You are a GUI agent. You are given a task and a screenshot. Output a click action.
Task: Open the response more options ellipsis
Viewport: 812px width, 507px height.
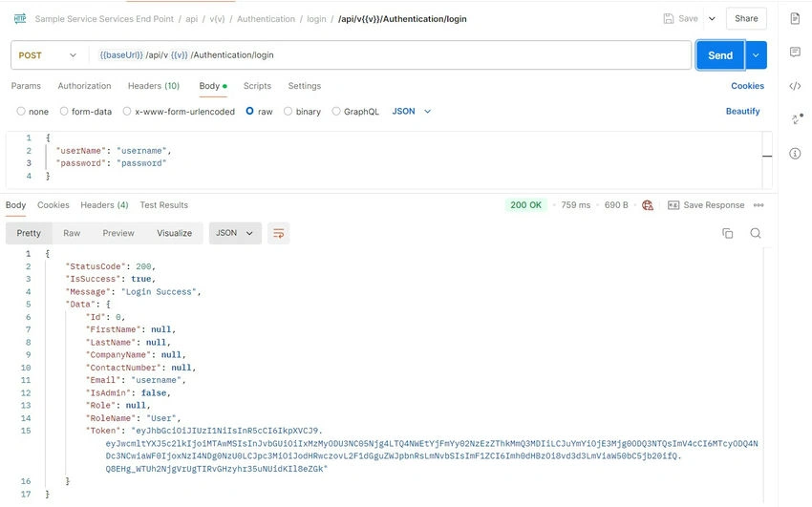point(759,205)
